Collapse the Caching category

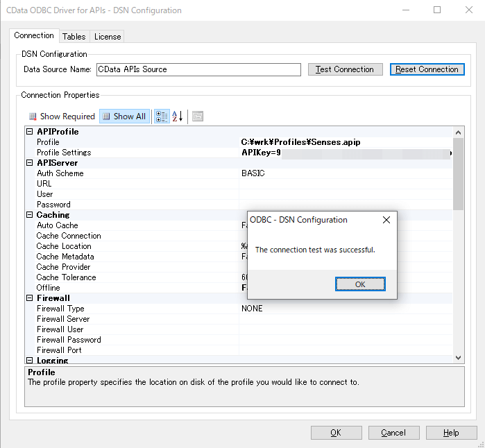pyautogui.click(x=29, y=215)
